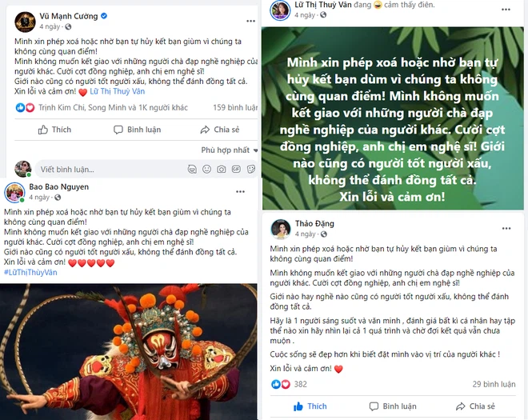The width and height of the screenshot is (528, 420).
Task: Click the camera icon to attach photo
Action: tap(222, 169)
